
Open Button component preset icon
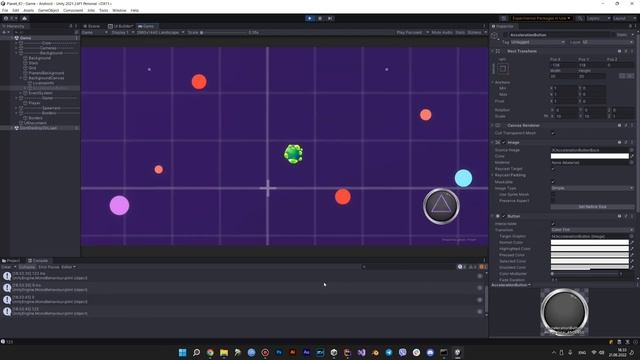(x=626, y=216)
